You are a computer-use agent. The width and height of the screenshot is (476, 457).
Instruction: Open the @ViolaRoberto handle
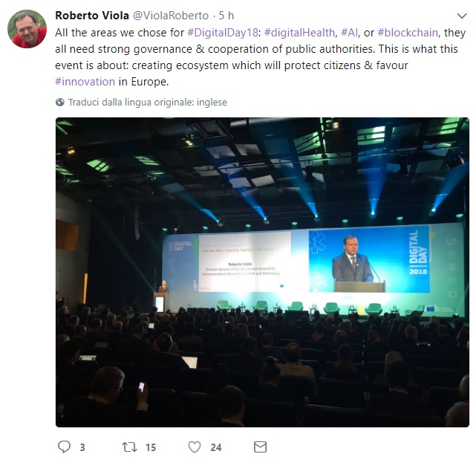pos(171,16)
